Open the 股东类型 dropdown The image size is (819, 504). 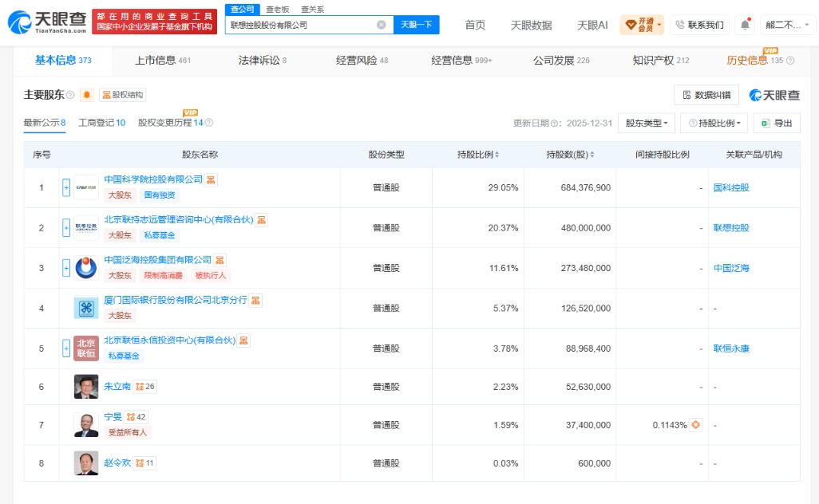click(x=646, y=123)
